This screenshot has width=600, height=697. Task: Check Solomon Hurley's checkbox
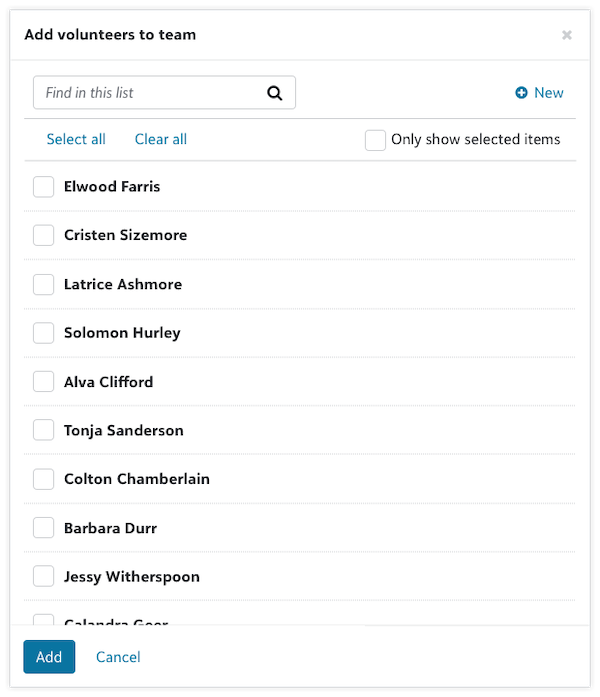44,333
